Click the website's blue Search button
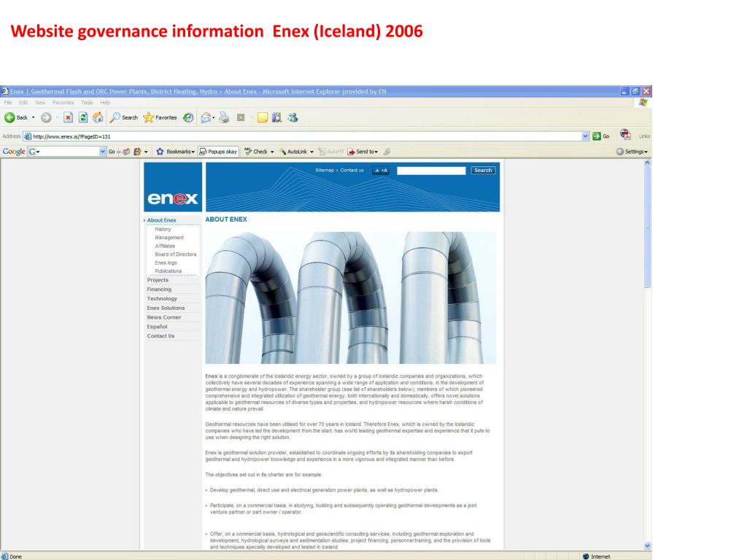 (x=483, y=170)
